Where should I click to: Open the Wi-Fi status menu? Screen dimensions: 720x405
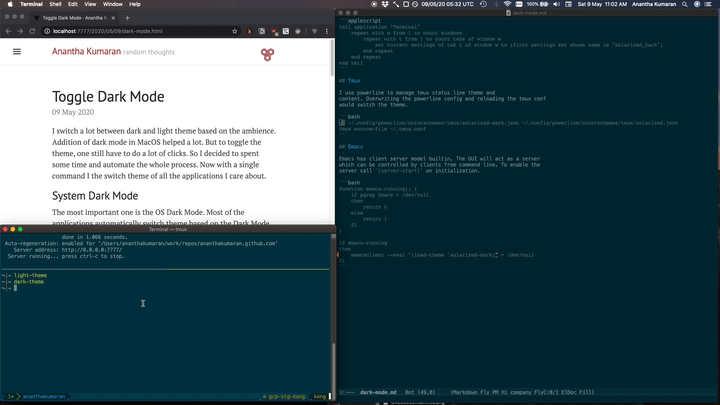(x=507, y=4)
